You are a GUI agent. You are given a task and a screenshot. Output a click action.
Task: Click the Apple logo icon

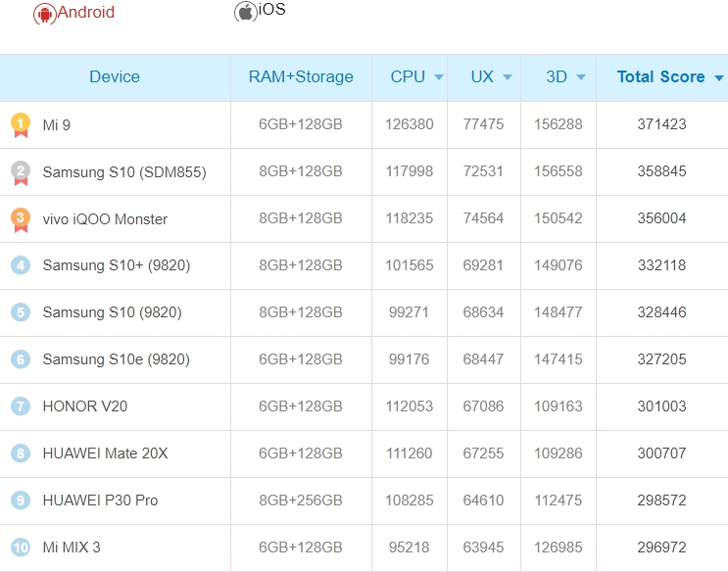point(246,12)
